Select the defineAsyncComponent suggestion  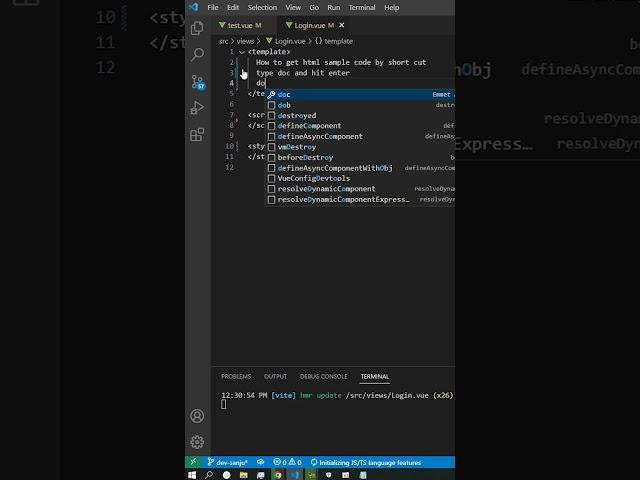[360, 136]
